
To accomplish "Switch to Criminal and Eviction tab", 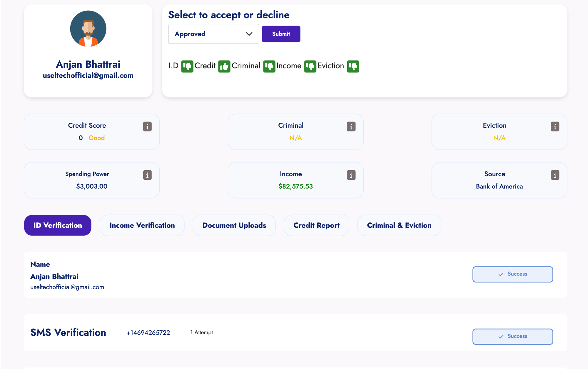I will pos(399,225).
